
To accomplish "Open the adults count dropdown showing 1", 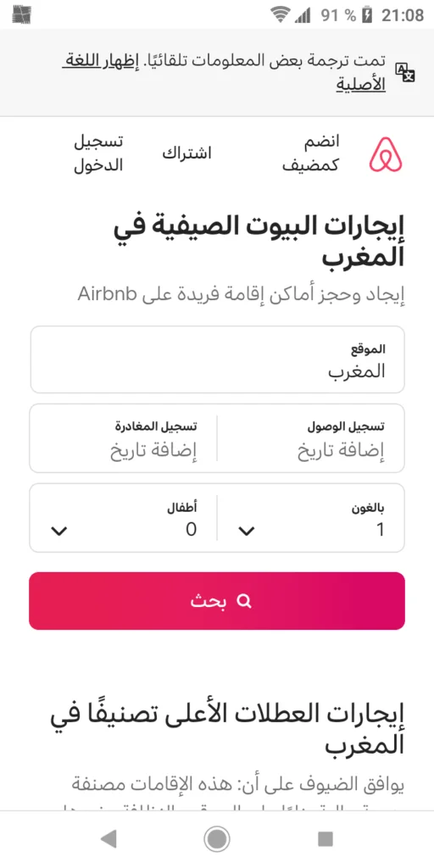I will pos(311,518).
